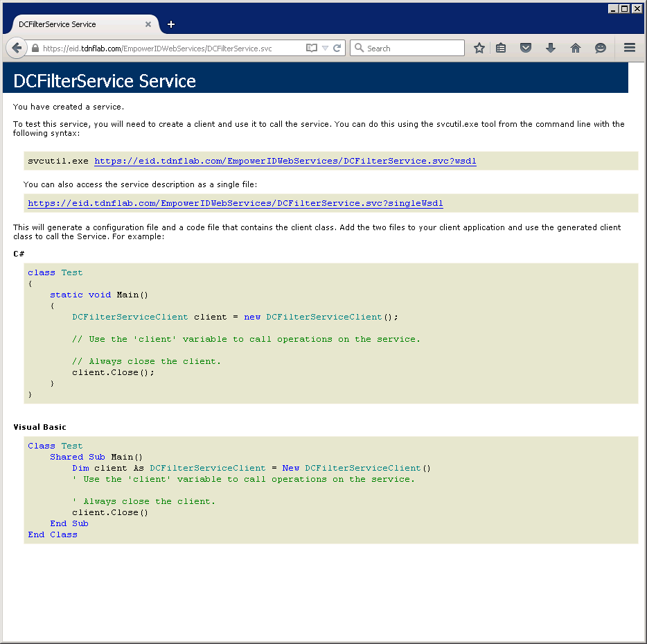
Task: Click the URL address bar text
Action: coord(166,49)
